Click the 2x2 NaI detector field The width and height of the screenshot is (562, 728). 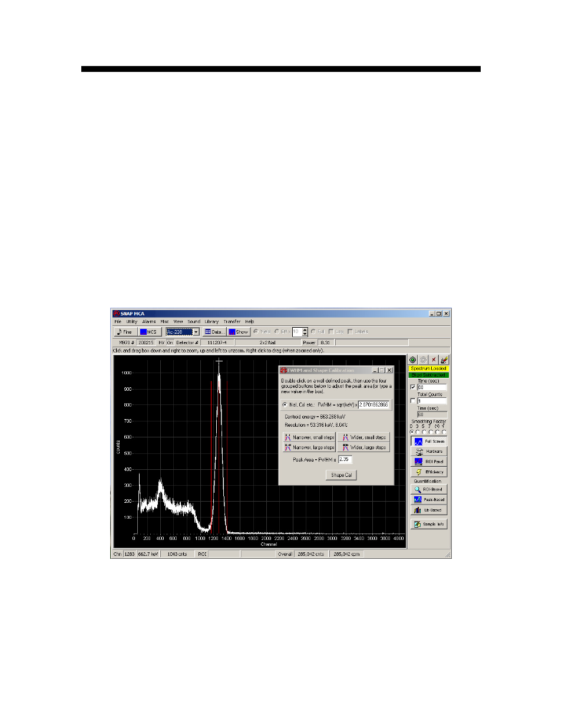coord(267,342)
